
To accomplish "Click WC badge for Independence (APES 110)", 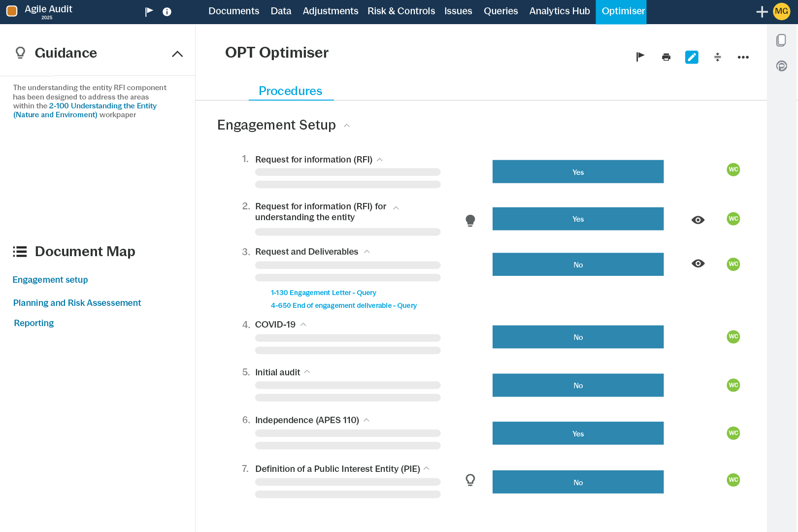I will click(733, 433).
